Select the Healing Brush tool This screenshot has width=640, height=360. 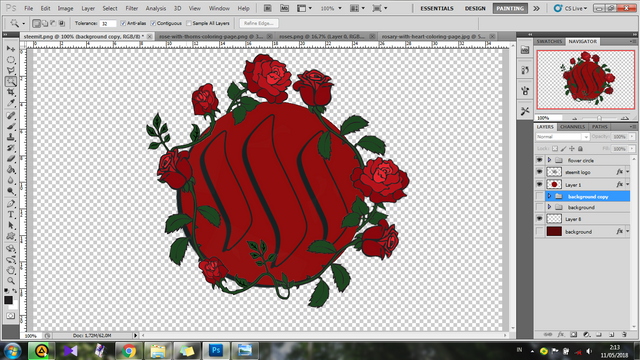click(x=11, y=116)
